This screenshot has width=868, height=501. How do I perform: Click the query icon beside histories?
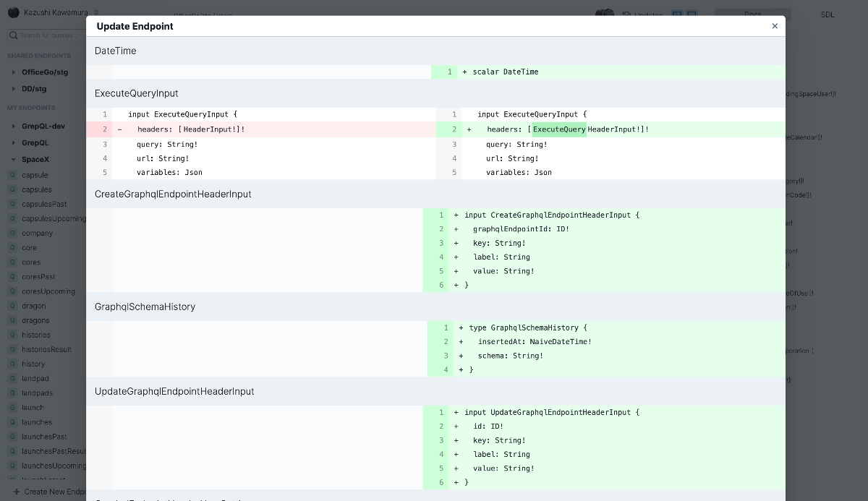[12, 335]
